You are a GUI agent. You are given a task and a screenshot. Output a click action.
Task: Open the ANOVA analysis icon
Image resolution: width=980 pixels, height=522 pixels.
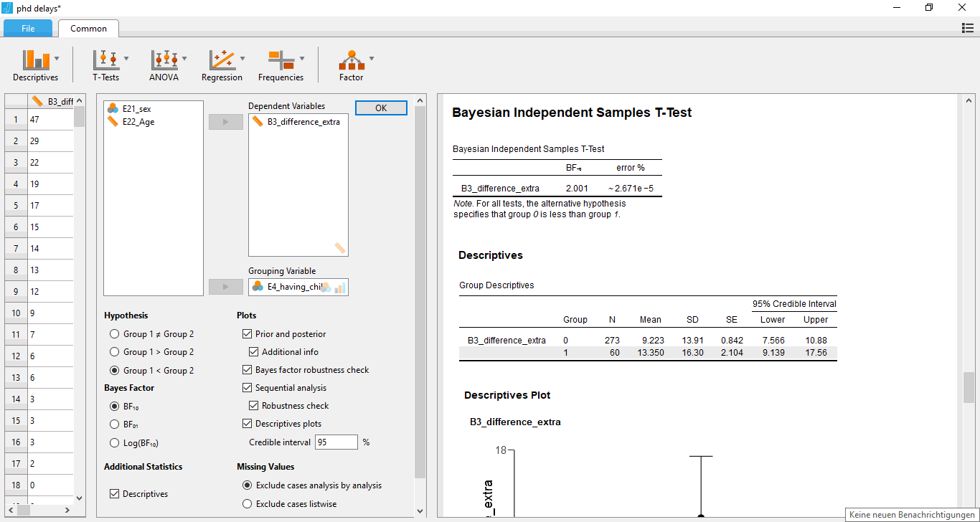[x=164, y=60]
